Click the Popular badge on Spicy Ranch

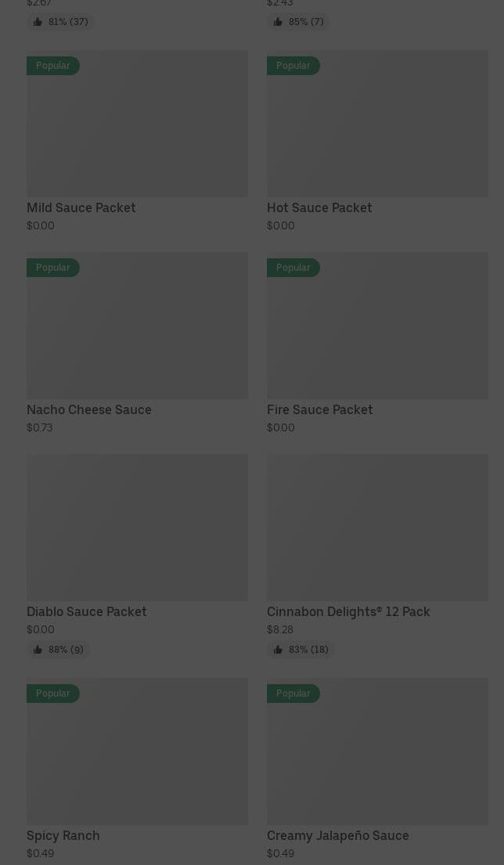pos(53,694)
